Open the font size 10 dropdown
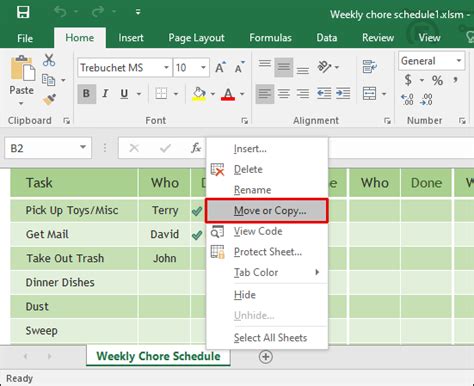The height and width of the screenshot is (386, 474). click(203, 68)
